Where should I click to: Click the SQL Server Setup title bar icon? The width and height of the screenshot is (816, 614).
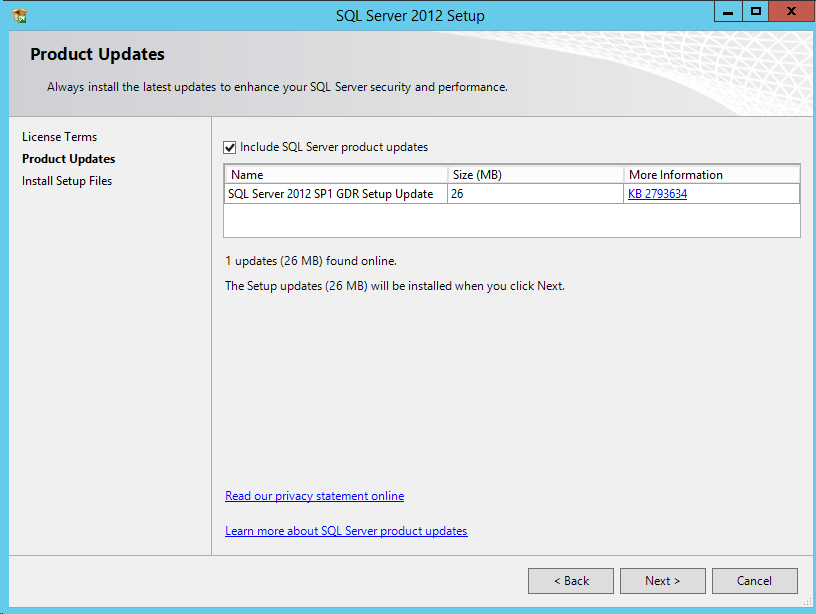point(20,16)
